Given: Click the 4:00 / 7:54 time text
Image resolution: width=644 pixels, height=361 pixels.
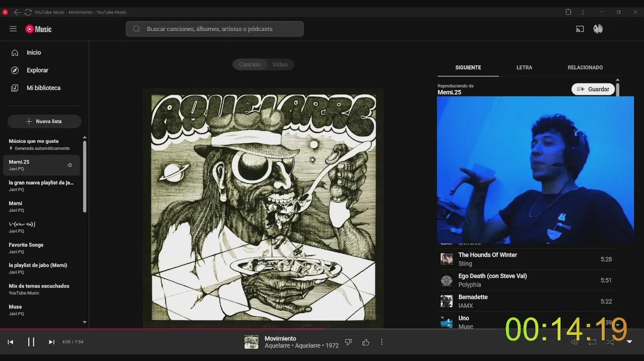Looking at the screenshot, I should [73, 342].
